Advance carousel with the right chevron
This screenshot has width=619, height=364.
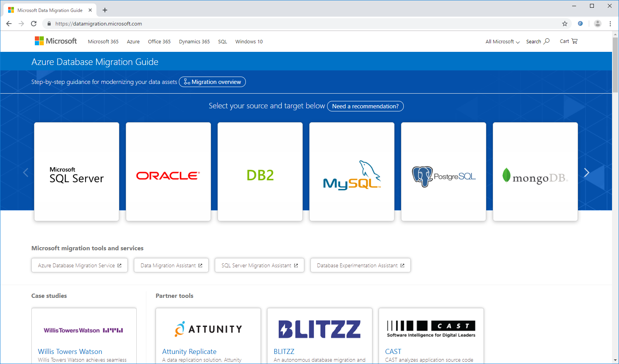(x=586, y=173)
